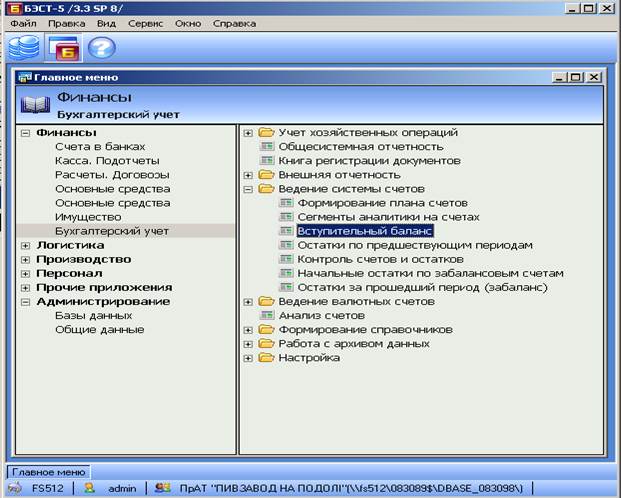This screenshot has width=621, height=498.
Task: Click the book icon beside Финансы header
Action: pos(35,105)
